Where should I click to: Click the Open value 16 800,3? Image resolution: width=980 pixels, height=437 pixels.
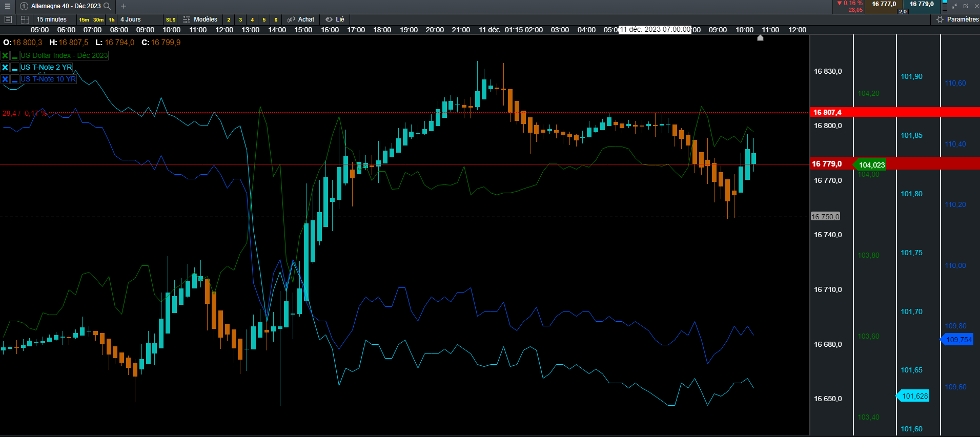coord(28,43)
